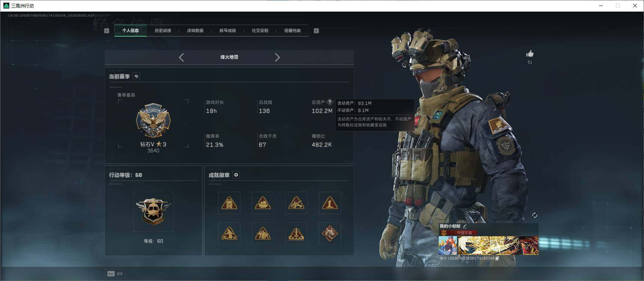Open the 个人信息 tab
This screenshot has height=281, width=644.
[130, 31]
